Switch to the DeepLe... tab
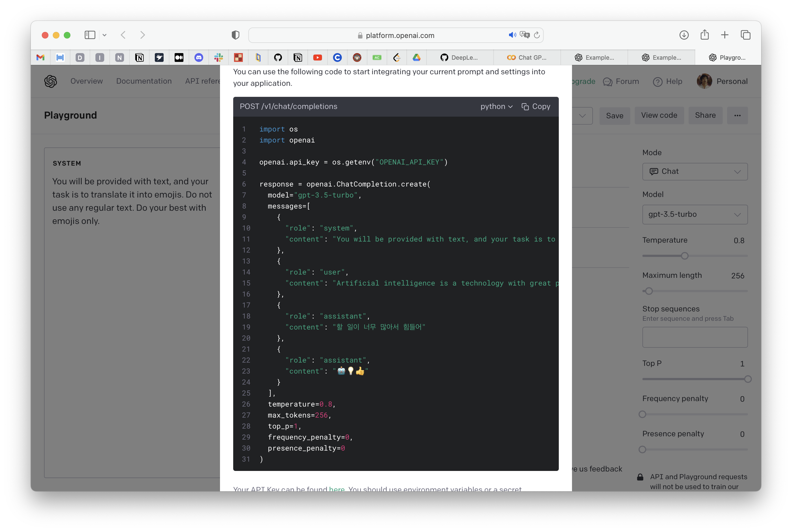Viewport: 792px width, 532px height. pos(460,57)
